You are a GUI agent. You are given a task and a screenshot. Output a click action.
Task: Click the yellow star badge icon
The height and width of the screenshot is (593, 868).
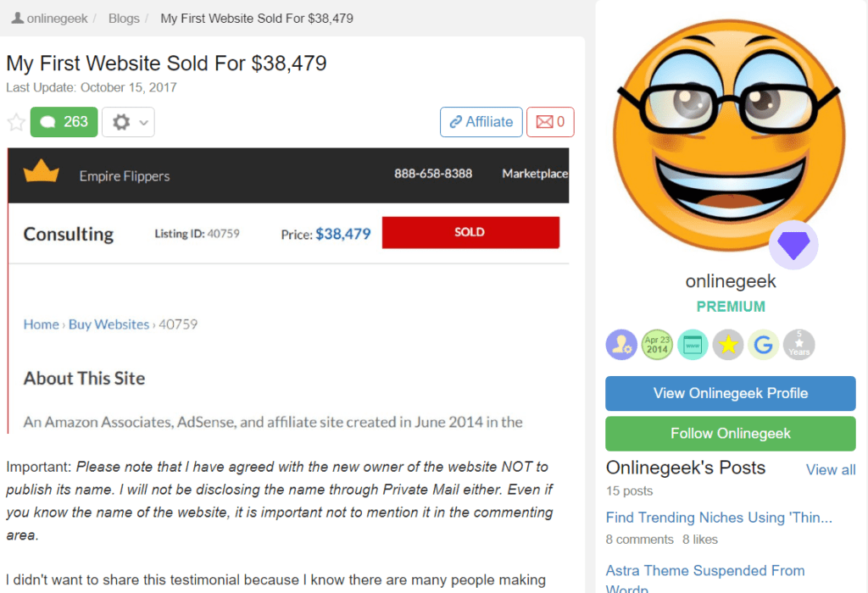pyautogui.click(x=728, y=345)
